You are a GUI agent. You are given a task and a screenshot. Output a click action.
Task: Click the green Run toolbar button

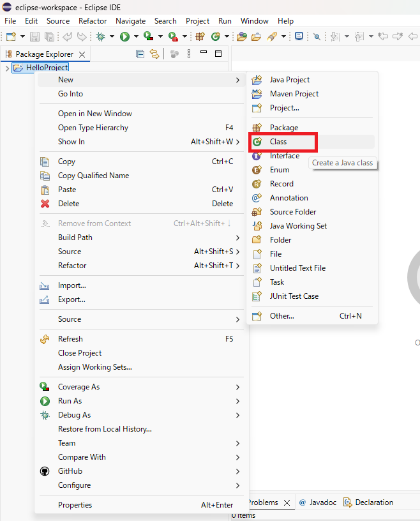pyautogui.click(x=124, y=36)
